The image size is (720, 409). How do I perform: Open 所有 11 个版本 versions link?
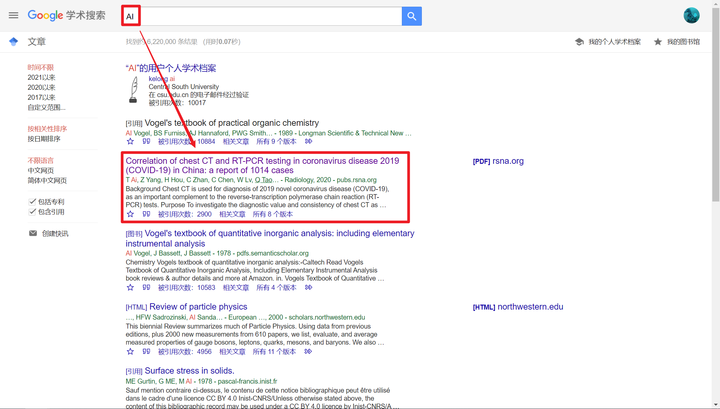tap(274, 352)
